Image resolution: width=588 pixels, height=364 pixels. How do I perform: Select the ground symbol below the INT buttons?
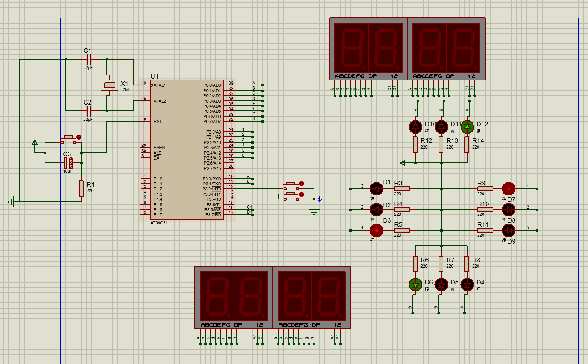click(314, 211)
